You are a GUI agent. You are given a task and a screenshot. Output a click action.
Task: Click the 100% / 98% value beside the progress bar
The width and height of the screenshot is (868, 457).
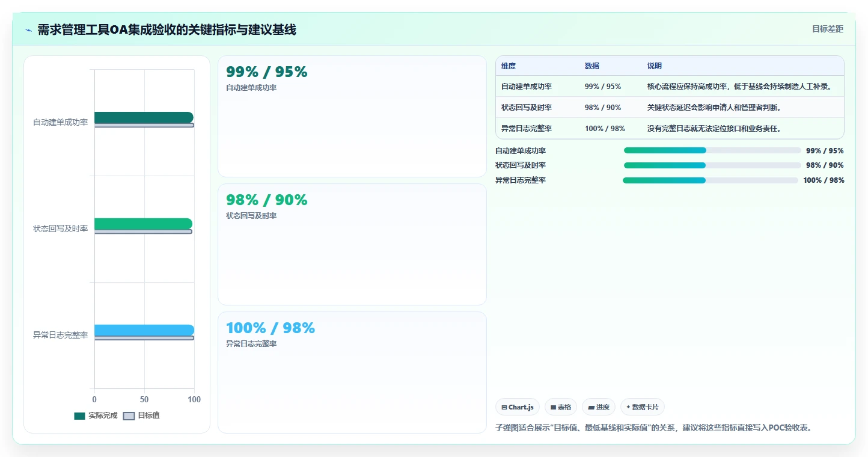(824, 180)
